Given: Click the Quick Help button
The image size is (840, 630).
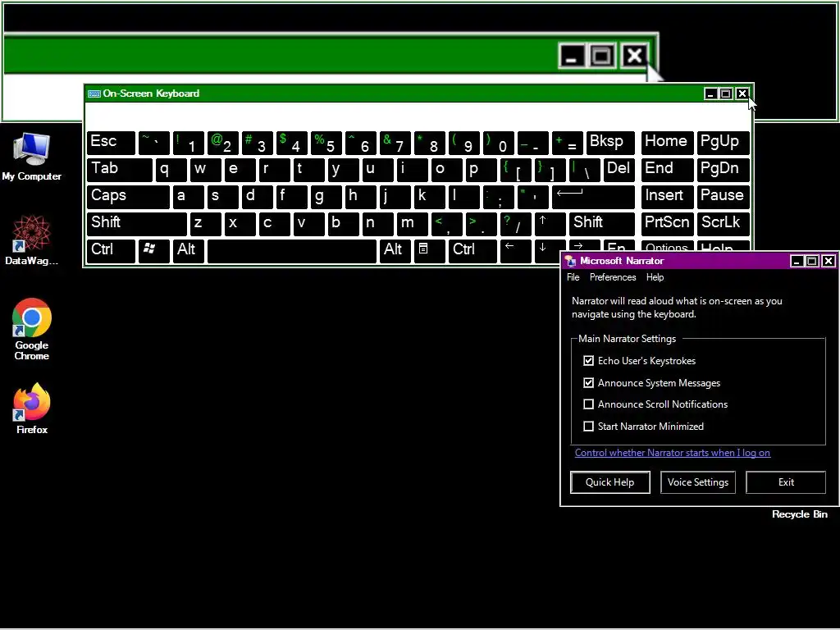Looking at the screenshot, I should click(609, 482).
